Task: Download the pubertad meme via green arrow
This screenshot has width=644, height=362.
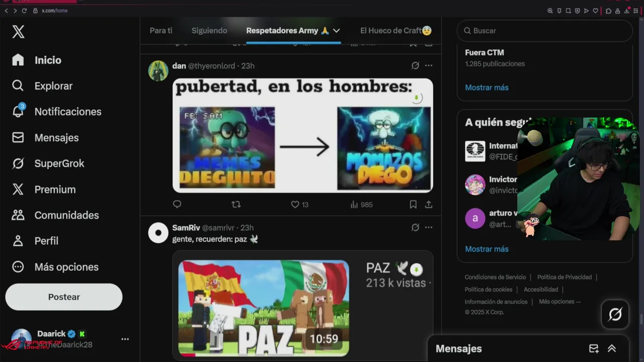Action: 417,98
